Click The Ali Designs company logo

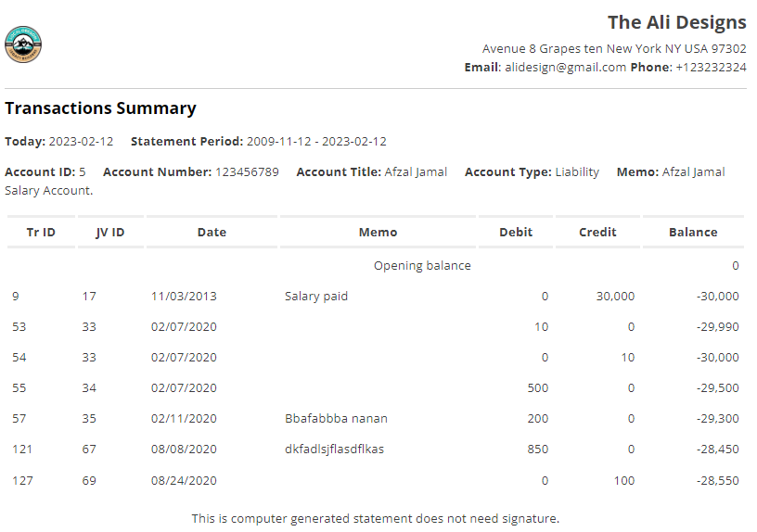tap(23, 44)
